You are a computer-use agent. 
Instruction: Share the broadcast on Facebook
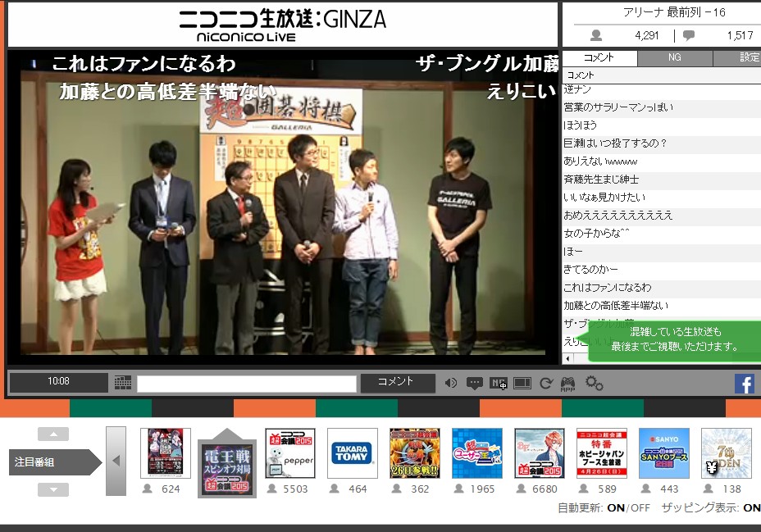pos(745,384)
